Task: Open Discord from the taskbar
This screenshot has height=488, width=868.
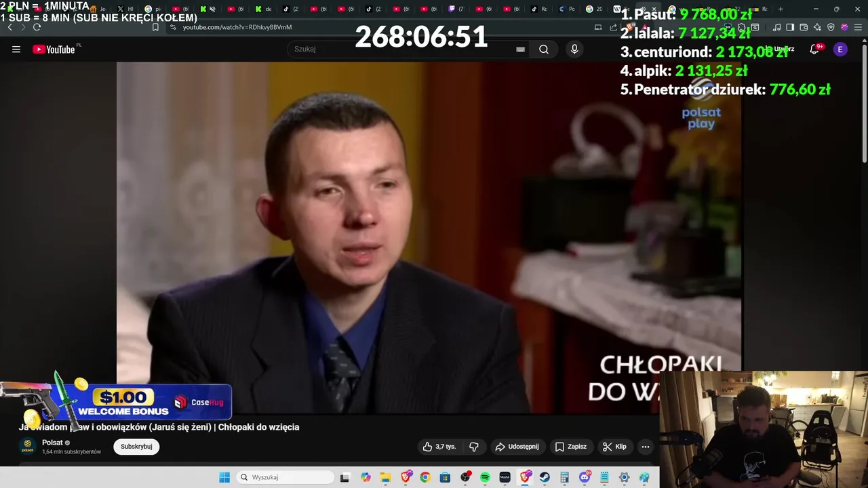Action: (585, 478)
